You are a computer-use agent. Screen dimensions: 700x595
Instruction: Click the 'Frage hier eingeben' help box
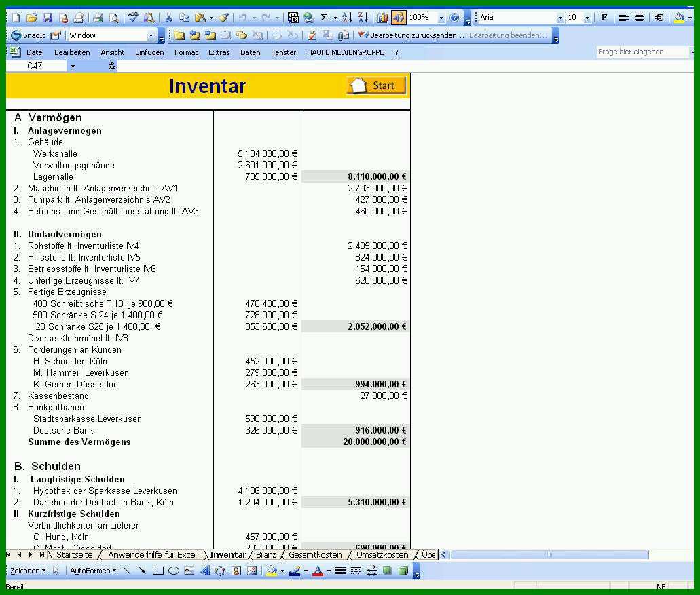(x=642, y=52)
